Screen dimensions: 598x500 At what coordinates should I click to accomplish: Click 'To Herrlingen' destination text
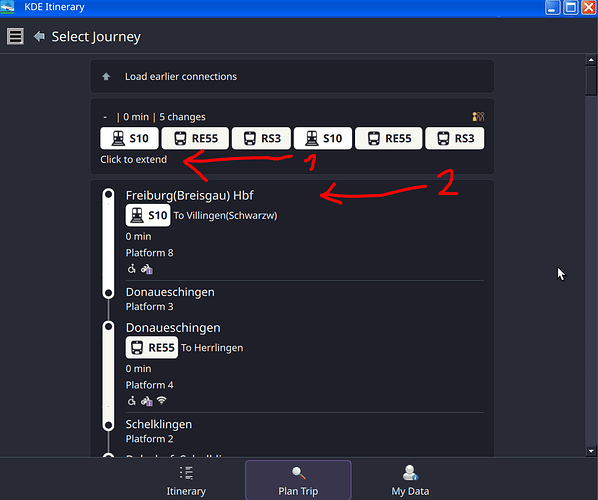[212, 348]
